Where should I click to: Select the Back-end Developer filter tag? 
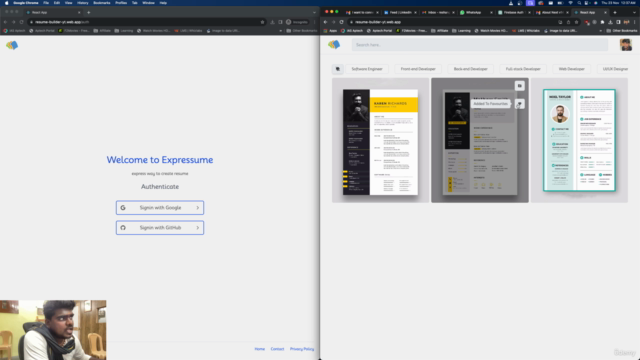(471, 69)
